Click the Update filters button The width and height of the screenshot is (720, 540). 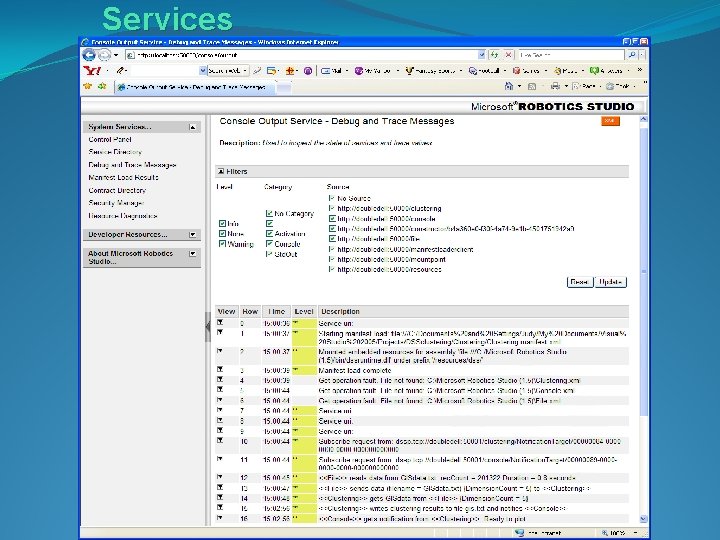610,282
